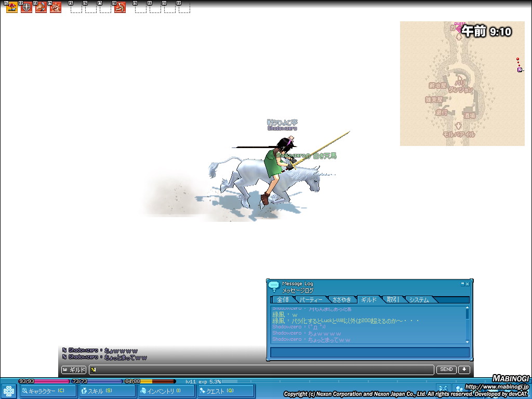Open the クエスト (Q) quest window
Screen dimensions: 532x399
pyautogui.click(x=226, y=391)
